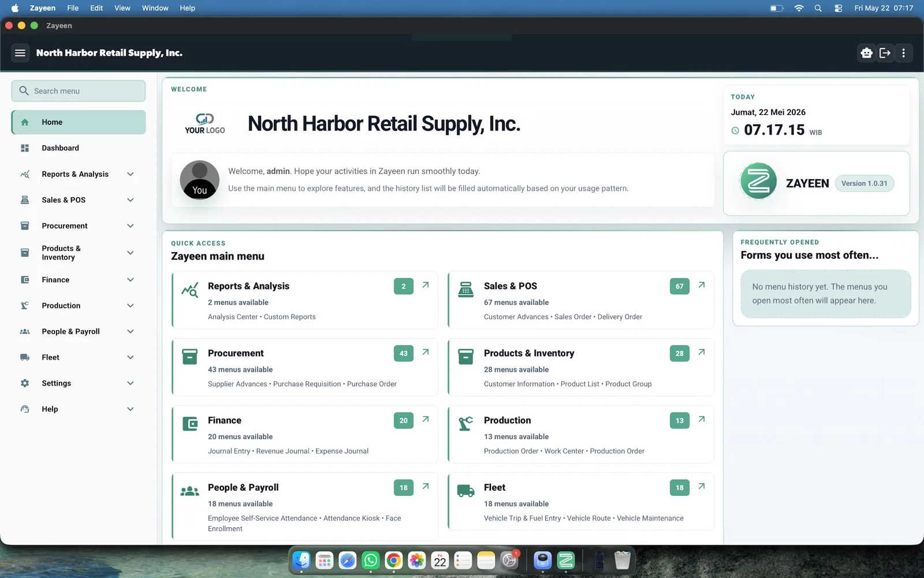The width and height of the screenshot is (924, 578).
Task: Click the badge 20 on Finance card
Action: (x=404, y=420)
